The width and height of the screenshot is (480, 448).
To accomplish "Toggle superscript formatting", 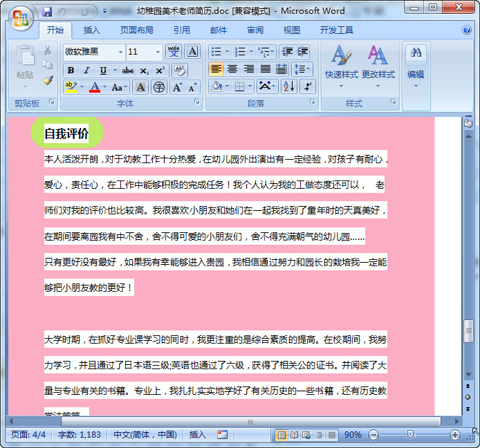I will [160, 71].
